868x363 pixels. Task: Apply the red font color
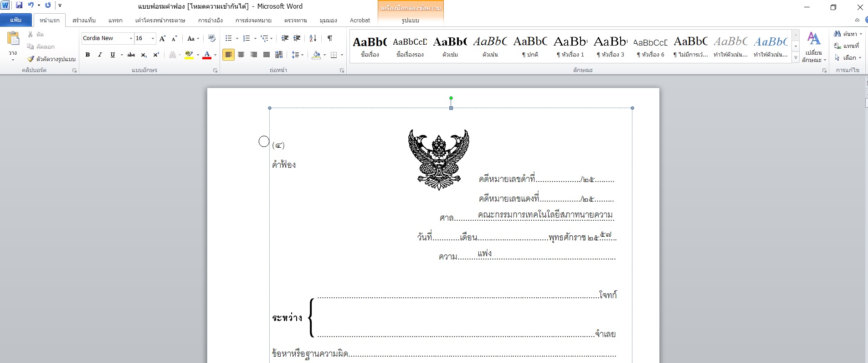coord(207,55)
